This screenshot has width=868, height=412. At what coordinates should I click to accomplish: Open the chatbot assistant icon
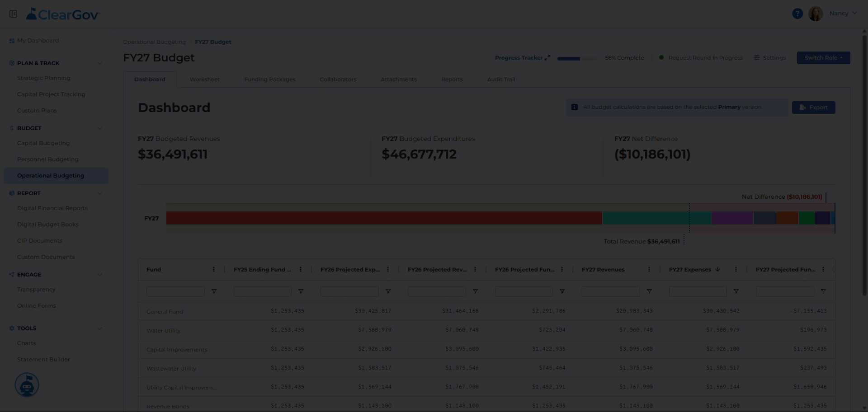point(27,385)
